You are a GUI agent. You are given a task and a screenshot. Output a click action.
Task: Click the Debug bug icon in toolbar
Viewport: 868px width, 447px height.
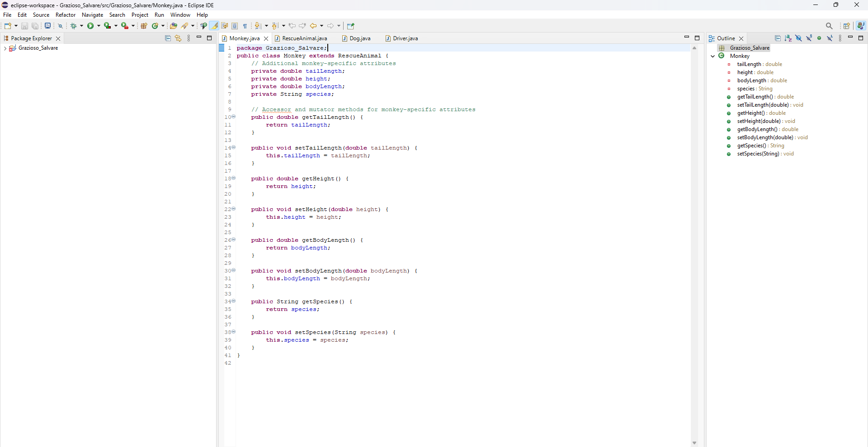(73, 26)
